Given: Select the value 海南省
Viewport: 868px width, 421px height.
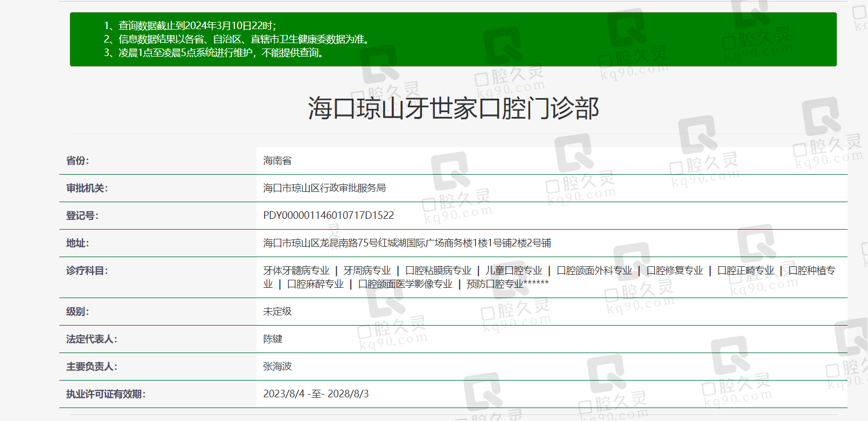Looking at the screenshot, I should [x=277, y=161].
